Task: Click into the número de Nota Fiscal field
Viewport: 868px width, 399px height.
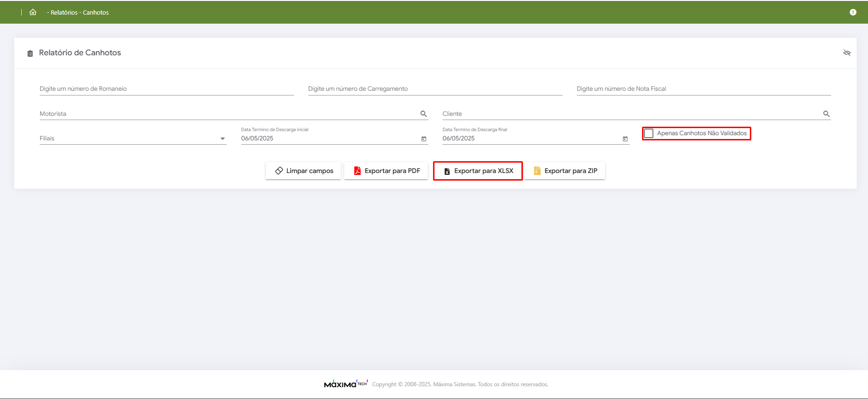Action: (703, 89)
